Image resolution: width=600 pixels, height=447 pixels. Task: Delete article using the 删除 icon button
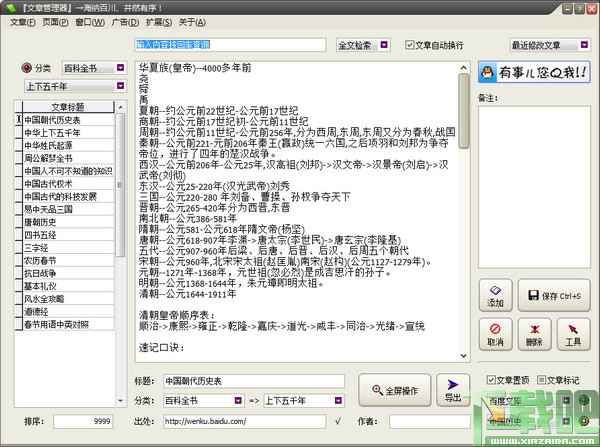pyautogui.click(x=534, y=334)
